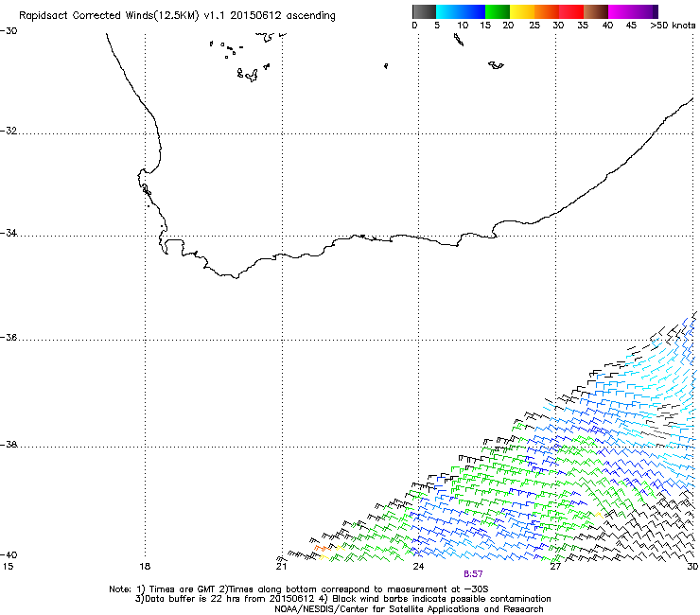Click the yellow 20-25 knots legend segment

pos(522,11)
